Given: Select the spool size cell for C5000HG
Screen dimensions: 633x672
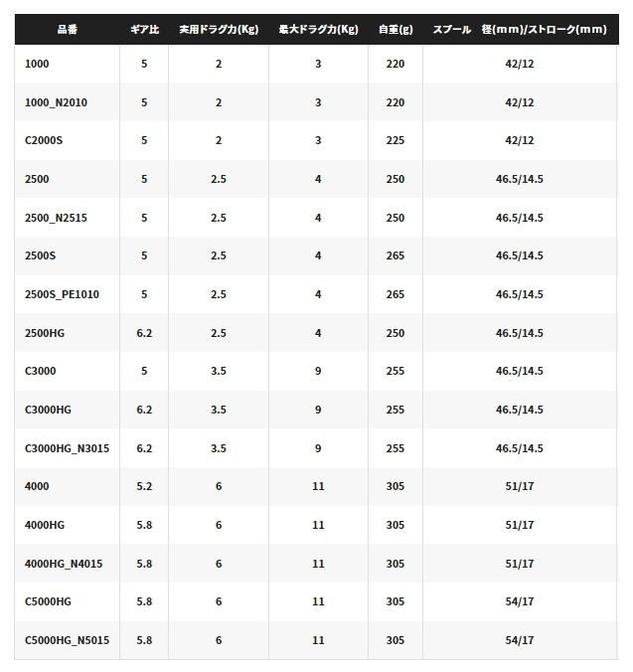Looking at the screenshot, I should coord(520,601).
